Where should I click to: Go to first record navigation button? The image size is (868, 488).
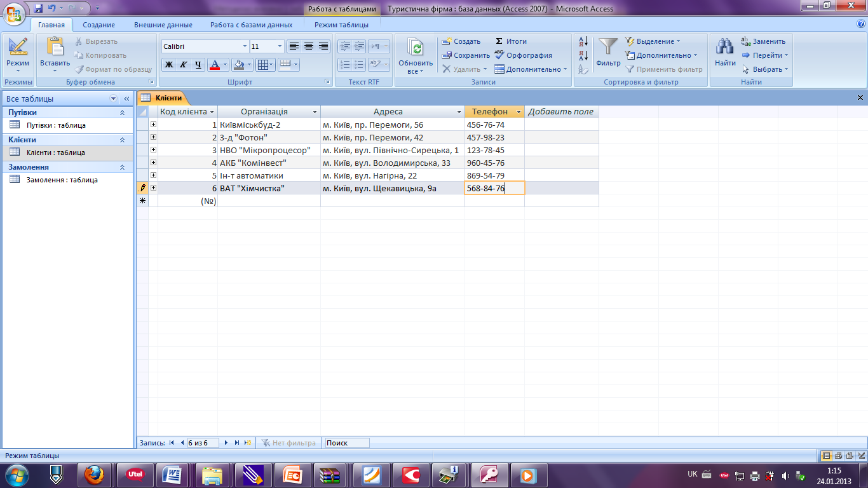(172, 443)
